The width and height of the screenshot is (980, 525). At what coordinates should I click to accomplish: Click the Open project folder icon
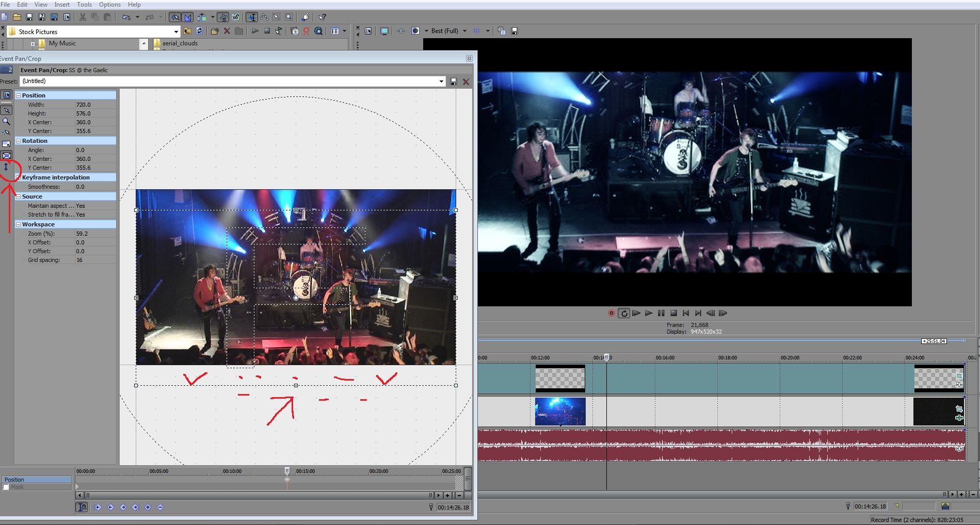click(x=17, y=17)
